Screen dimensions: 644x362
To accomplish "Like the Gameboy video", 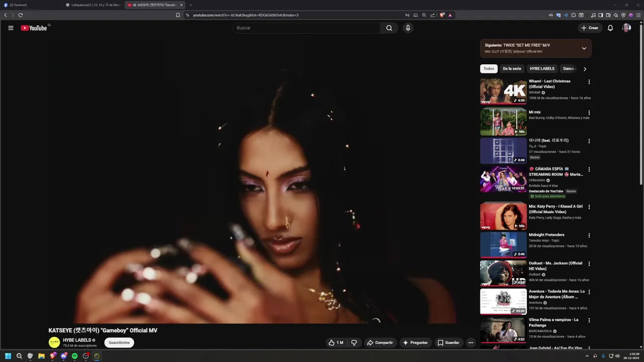I will coord(336,343).
